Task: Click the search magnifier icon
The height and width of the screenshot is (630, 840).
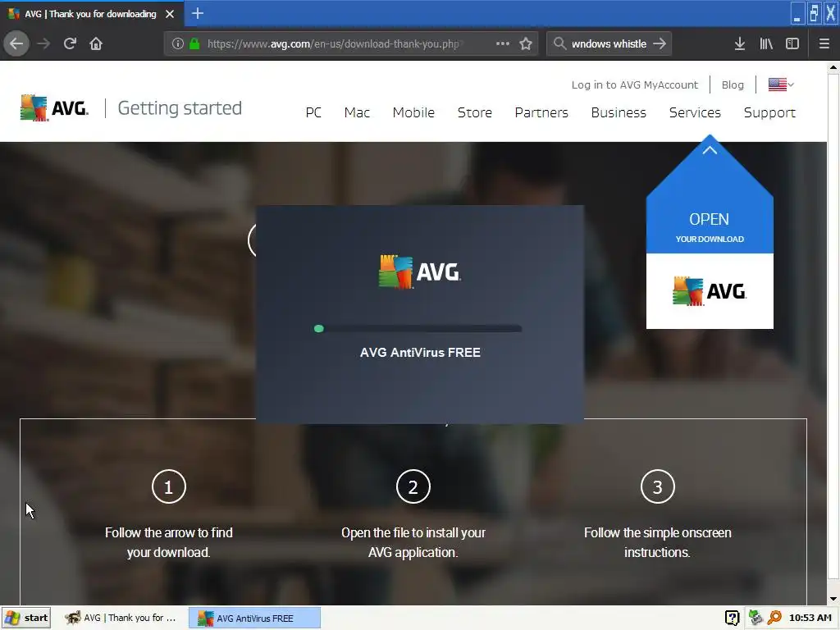Action: (x=559, y=43)
